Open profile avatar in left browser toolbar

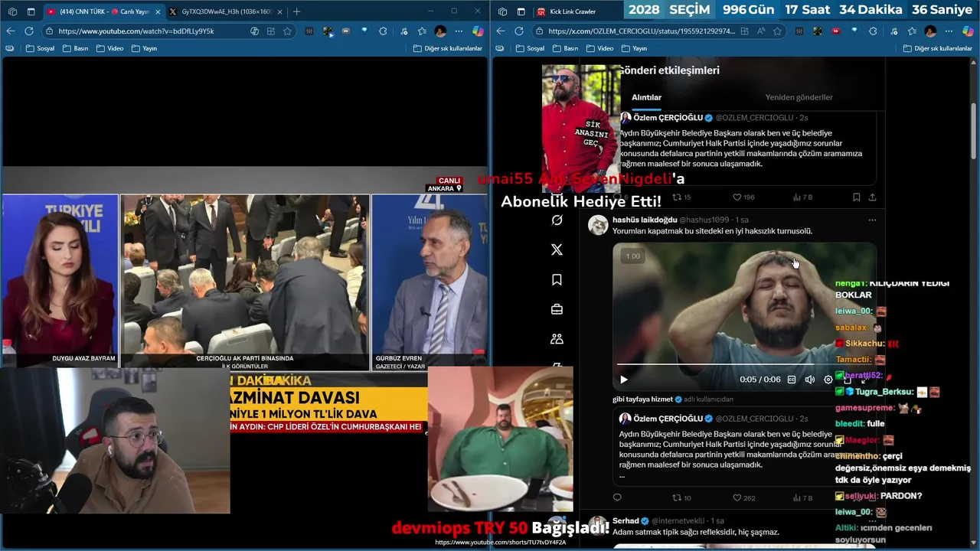pyautogui.click(x=440, y=31)
